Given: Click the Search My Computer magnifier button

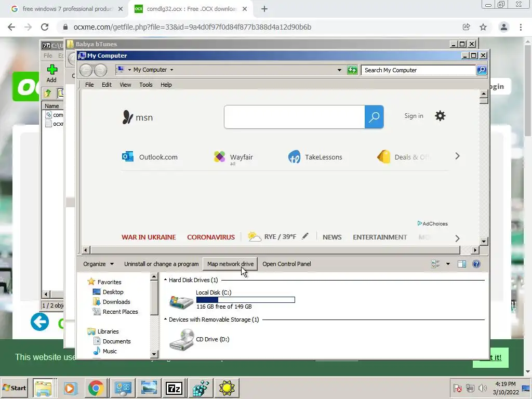Looking at the screenshot, I should 482,70.
